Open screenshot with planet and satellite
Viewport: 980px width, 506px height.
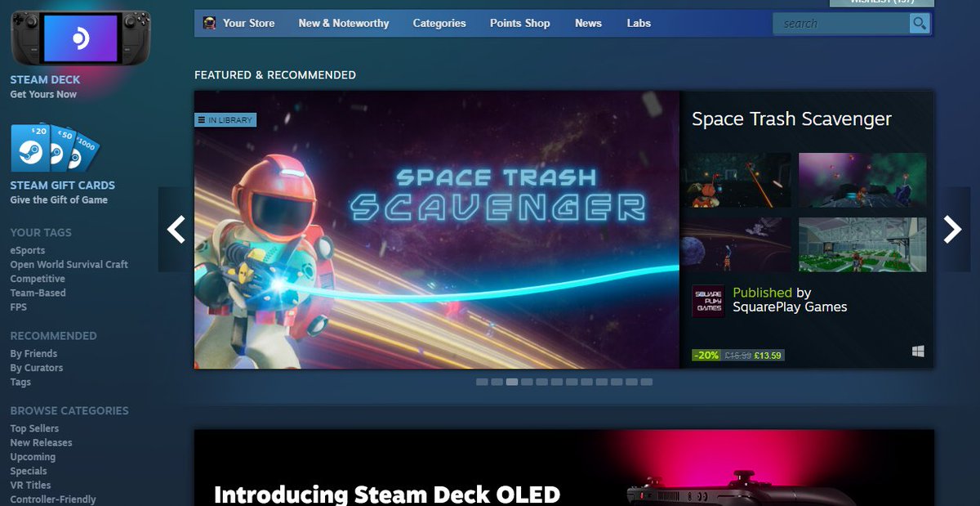(x=737, y=244)
